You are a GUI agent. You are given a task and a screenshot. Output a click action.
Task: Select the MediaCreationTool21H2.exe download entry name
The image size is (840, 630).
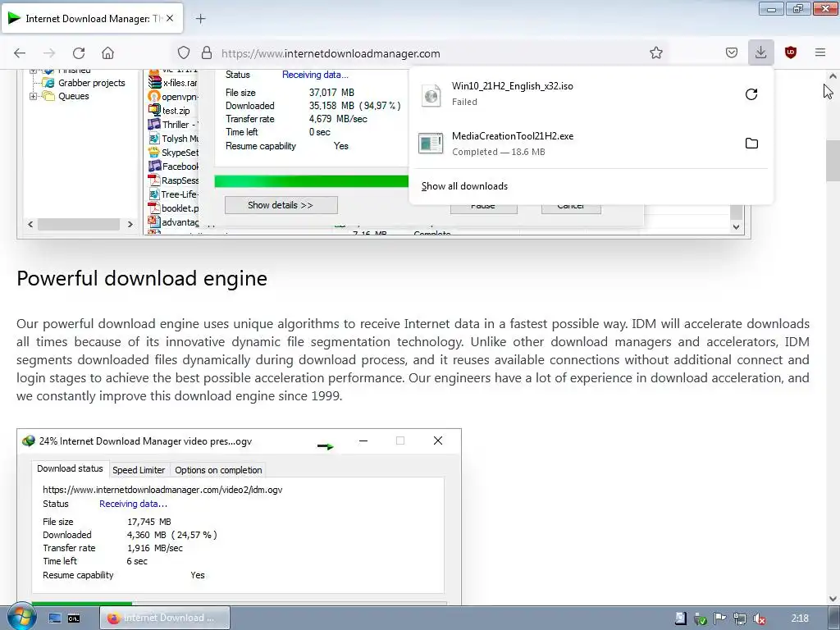pos(513,136)
